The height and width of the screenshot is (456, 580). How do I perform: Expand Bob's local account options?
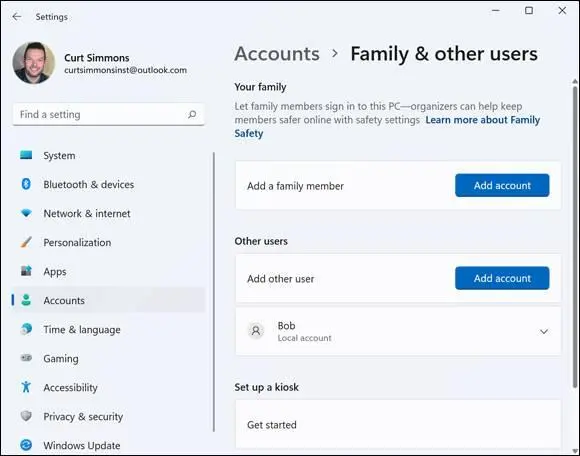544,331
